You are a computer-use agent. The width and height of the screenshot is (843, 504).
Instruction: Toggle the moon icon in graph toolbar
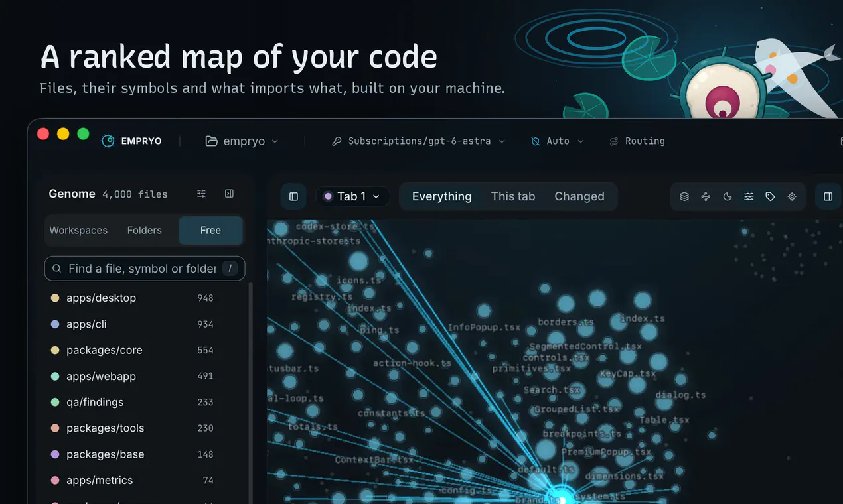click(x=728, y=196)
